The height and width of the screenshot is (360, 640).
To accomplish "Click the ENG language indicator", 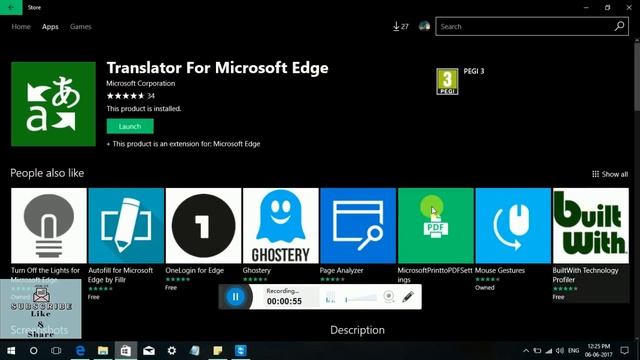I will click(573, 351).
